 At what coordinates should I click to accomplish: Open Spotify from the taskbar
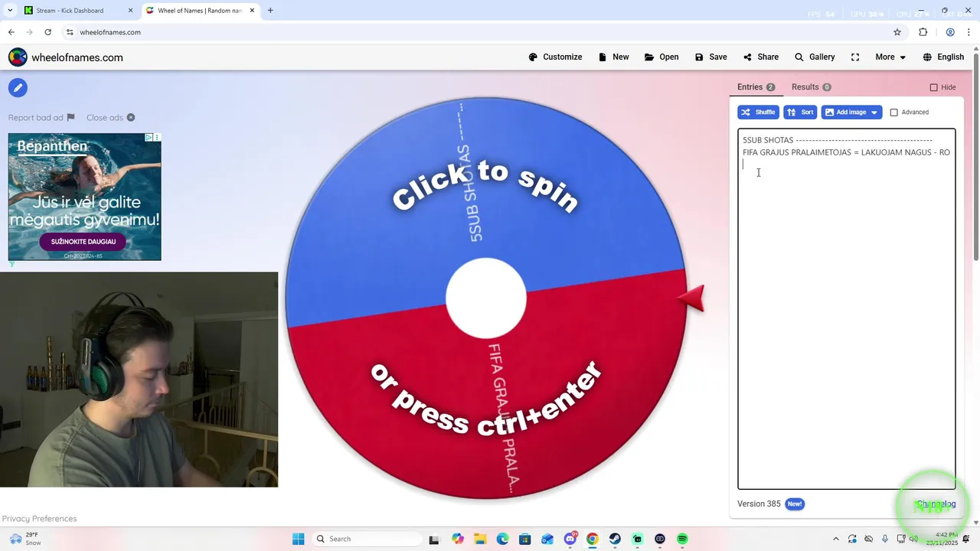click(682, 539)
